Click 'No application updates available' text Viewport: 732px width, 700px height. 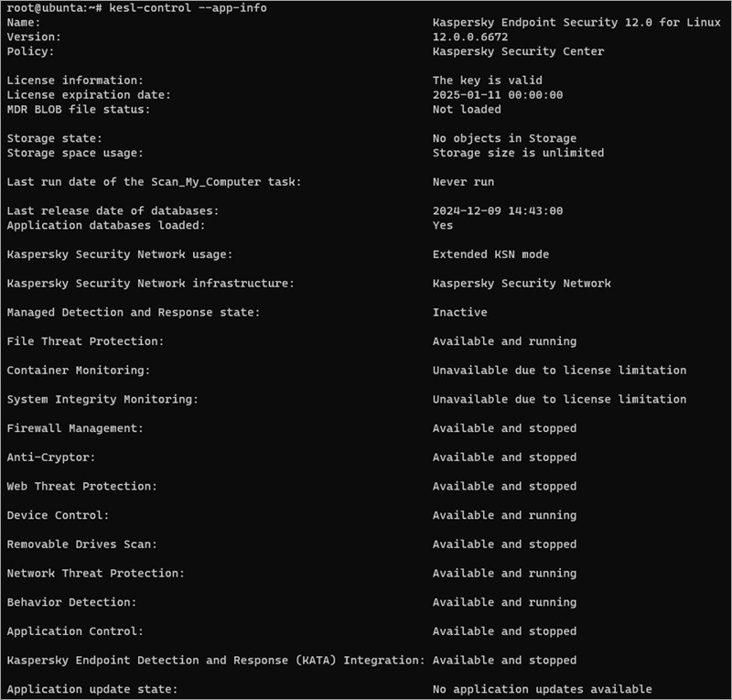pyautogui.click(x=543, y=689)
